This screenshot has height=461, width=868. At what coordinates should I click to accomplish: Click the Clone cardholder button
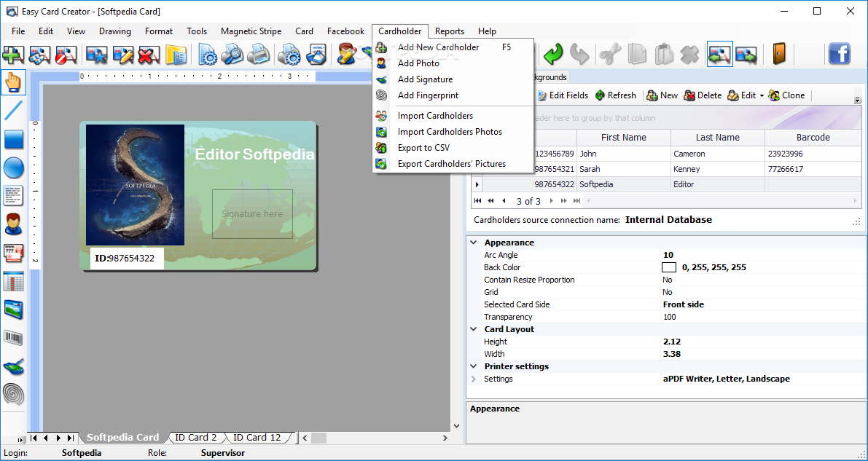tap(786, 95)
